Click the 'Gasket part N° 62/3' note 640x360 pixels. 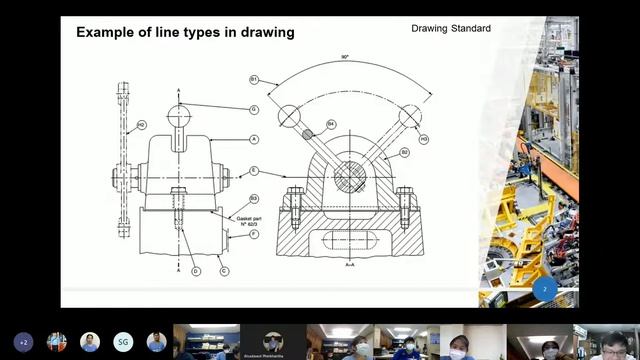(249, 221)
